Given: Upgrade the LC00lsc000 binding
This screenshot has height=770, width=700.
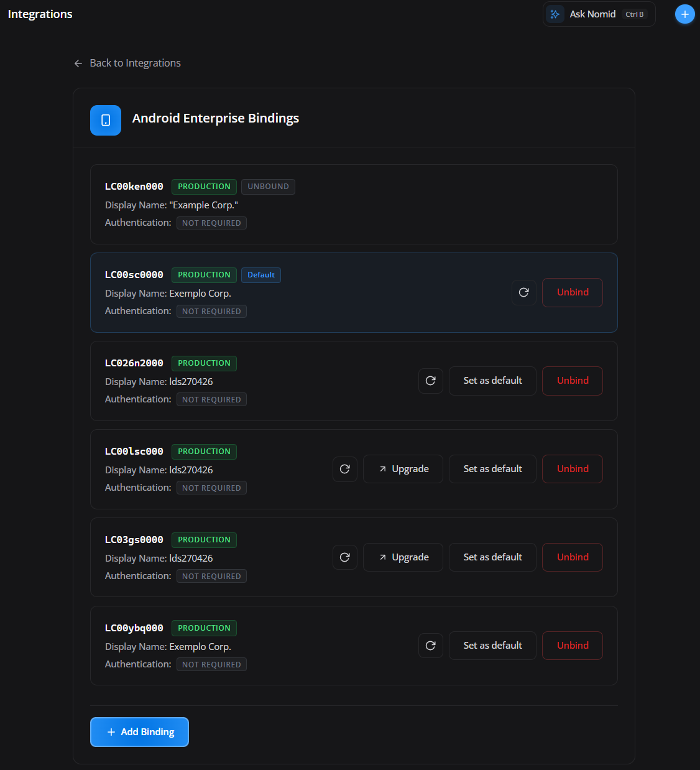Looking at the screenshot, I should click(403, 469).
